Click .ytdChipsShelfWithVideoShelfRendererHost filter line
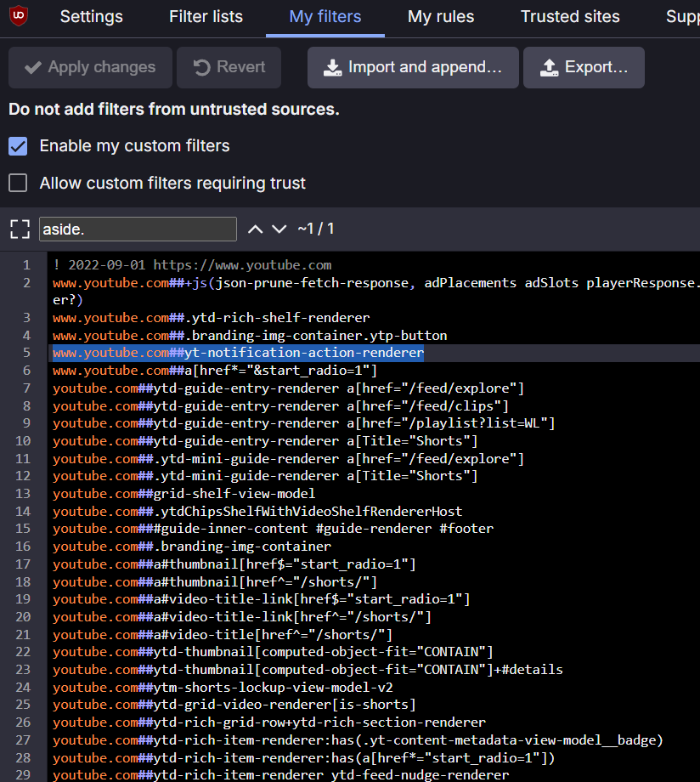 point(257,511)
